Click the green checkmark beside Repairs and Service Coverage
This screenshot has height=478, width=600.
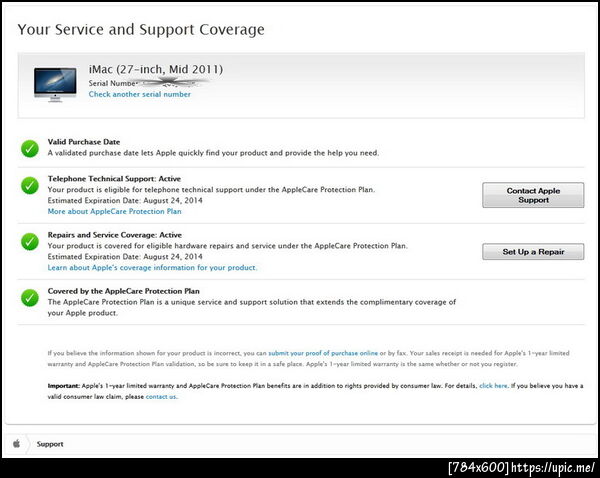(x=29, y=241)
